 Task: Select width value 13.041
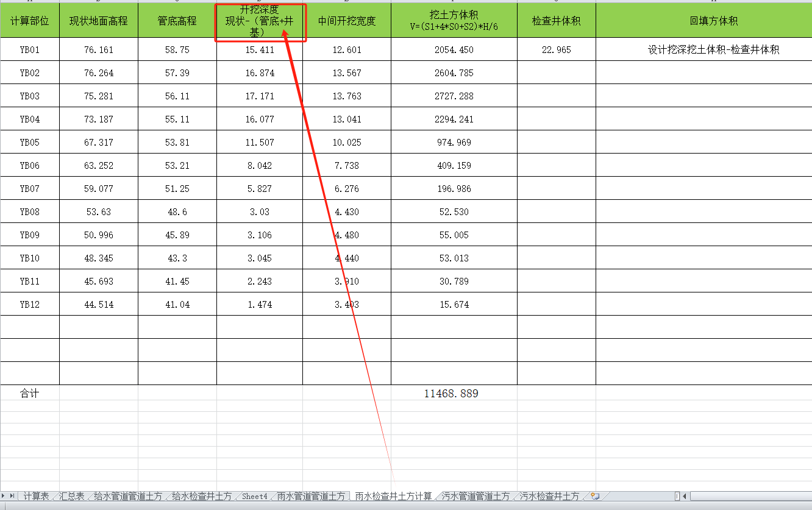pyautogui.click(x=347, y=119)
